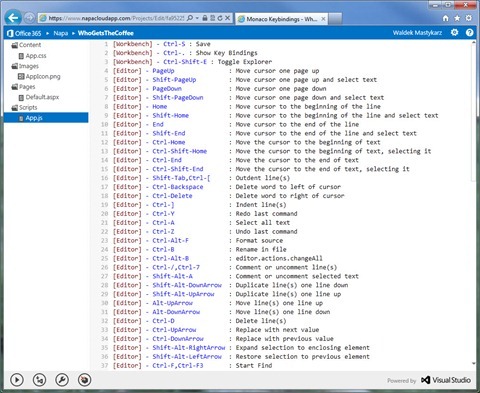Stop loading with the address bar X
Viewport: 480px width, 393px height.
[x=227, y=18]
